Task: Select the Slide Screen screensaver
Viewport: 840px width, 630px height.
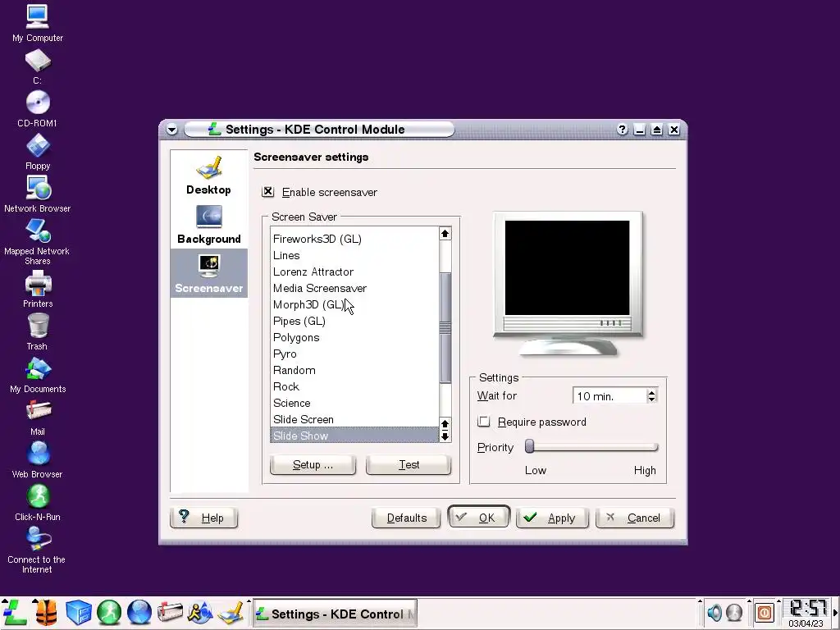Action: tap(354, 419)
